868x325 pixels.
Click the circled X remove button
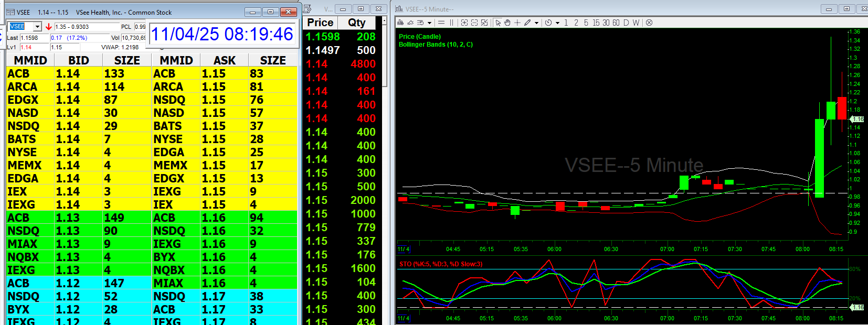(649, 23)
